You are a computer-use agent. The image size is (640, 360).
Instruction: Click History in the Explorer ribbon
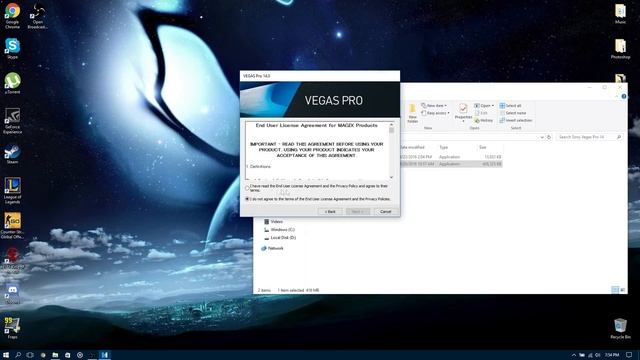(484, 120)
